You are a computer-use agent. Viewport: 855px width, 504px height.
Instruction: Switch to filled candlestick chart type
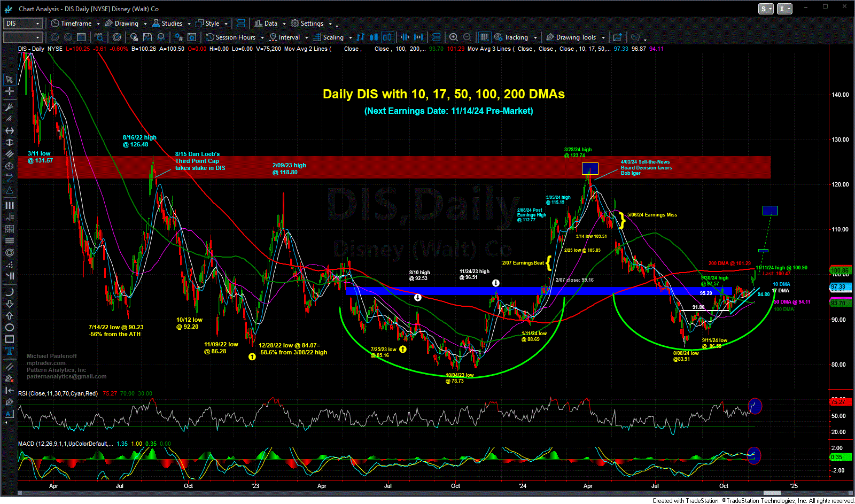[x=374, y=37]
